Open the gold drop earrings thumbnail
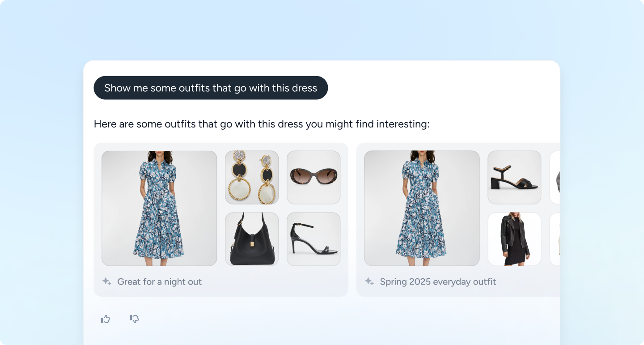 pyautogui.click(x=252, y=177)
